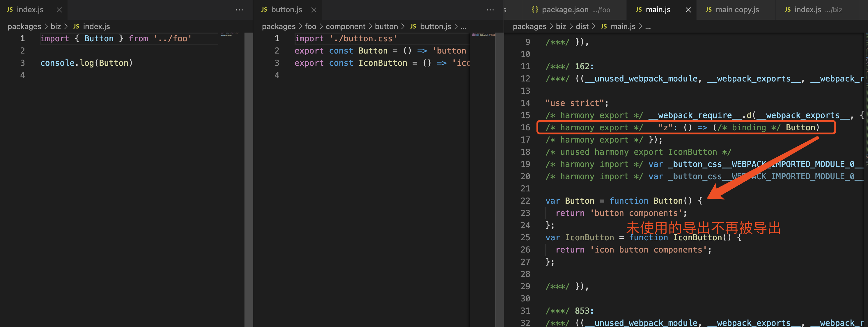The width and height of the screenshot is (868, 327).
Task: Click module id 853: in main.js
Action: pos(584,311)
